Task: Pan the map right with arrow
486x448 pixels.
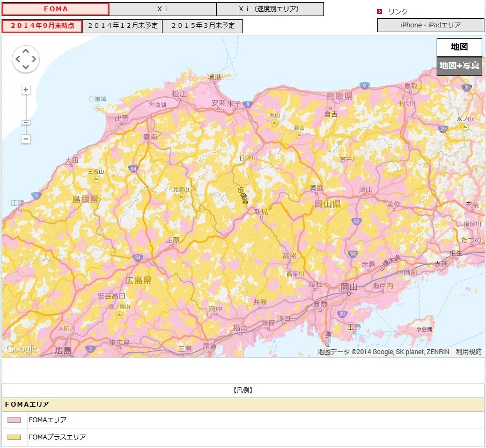Action: pyautogui.click(x=33, y=59)
